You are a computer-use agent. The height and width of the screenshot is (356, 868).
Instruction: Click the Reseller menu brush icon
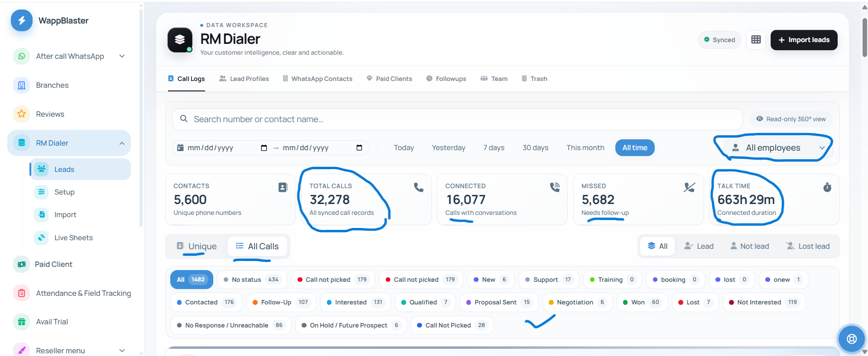click(21, 350)
